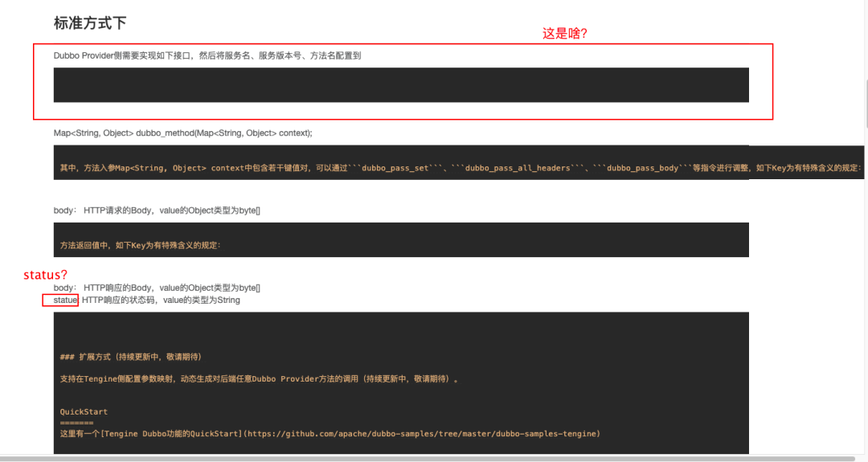Select the body: HTTP请求的Body line

pos(157,211)
